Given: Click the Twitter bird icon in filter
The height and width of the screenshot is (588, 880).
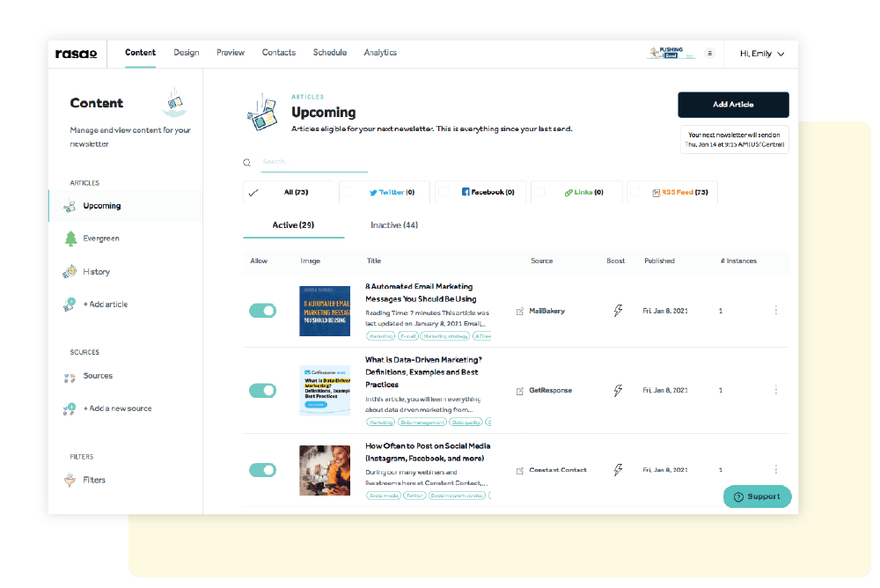Looking at the screenshot, I should click(x=373, y=193).
